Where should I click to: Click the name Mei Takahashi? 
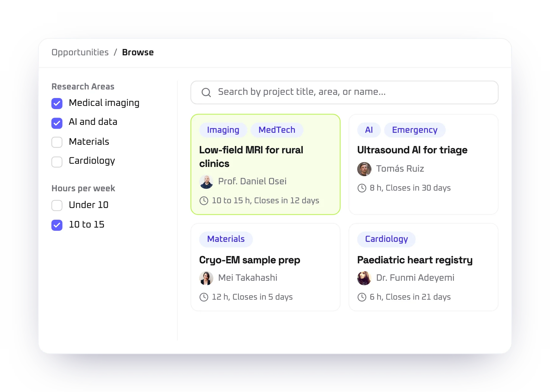coord(247,278)
